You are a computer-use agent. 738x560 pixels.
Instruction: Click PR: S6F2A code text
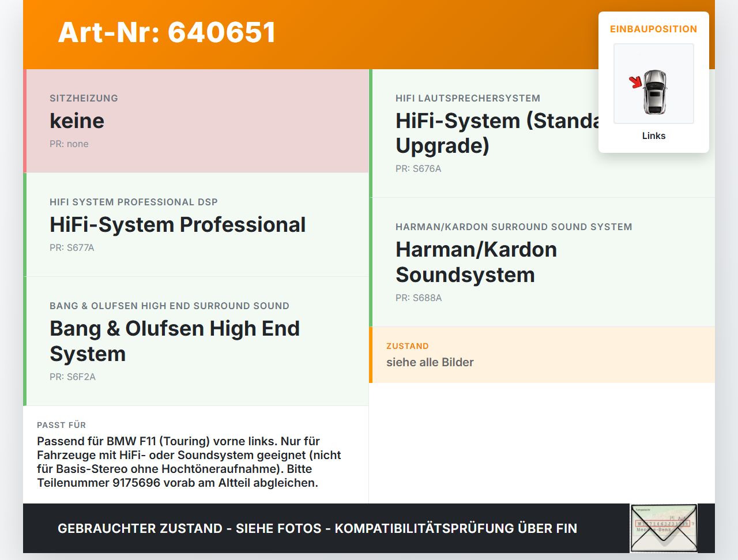[x=73, y=377]
